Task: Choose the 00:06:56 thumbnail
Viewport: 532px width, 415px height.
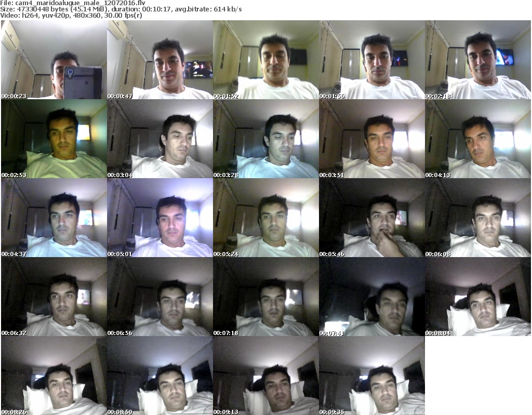Action: (160, 297)
